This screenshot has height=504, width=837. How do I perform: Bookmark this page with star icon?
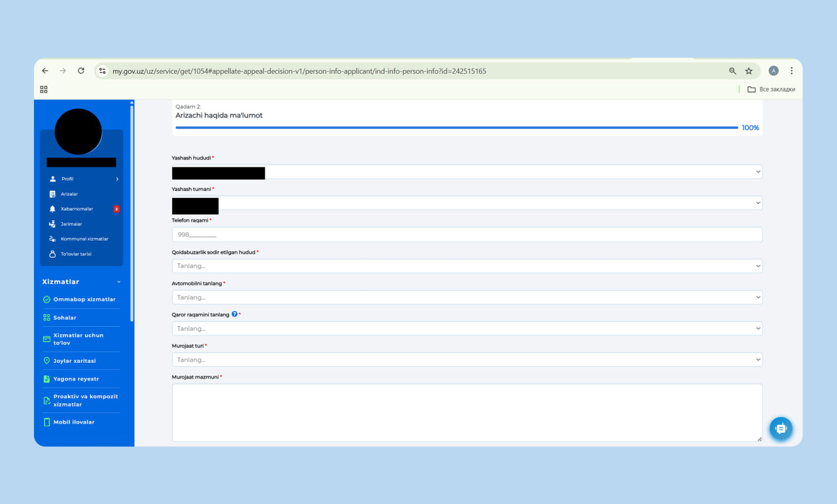coord(749,71)
